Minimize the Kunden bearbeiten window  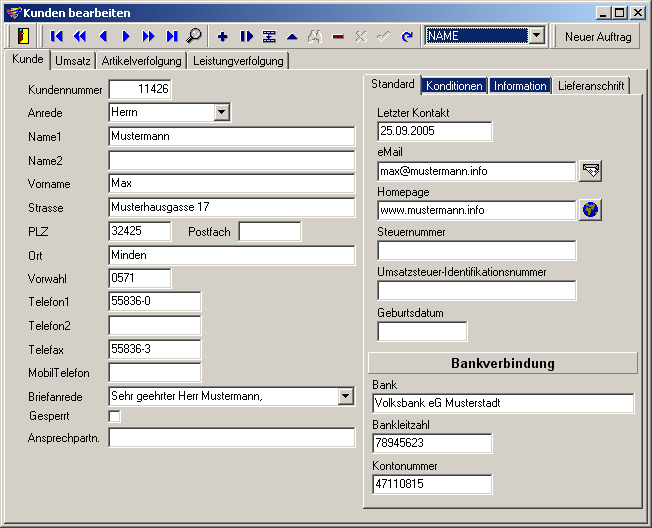(603, 13)
